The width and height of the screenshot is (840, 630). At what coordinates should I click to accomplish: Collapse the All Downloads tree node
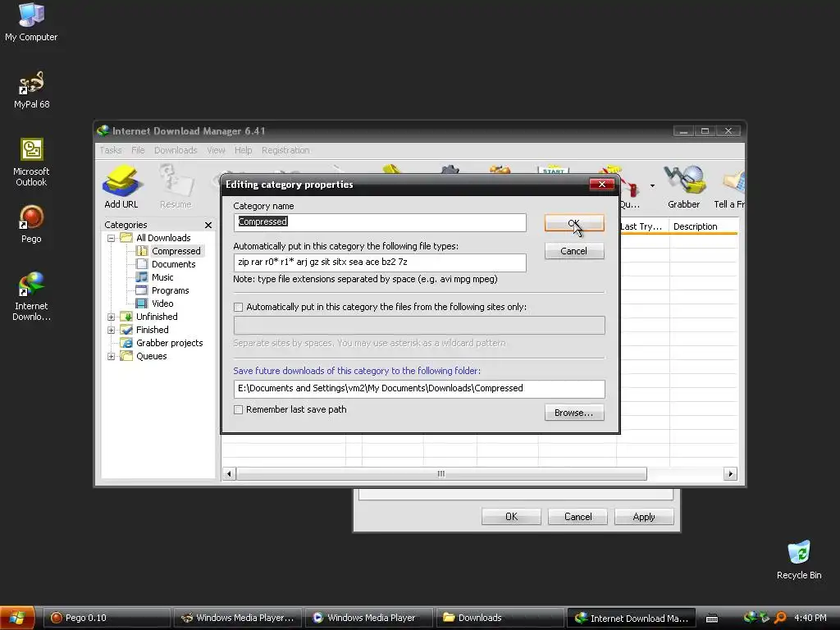tap(111, 238)
